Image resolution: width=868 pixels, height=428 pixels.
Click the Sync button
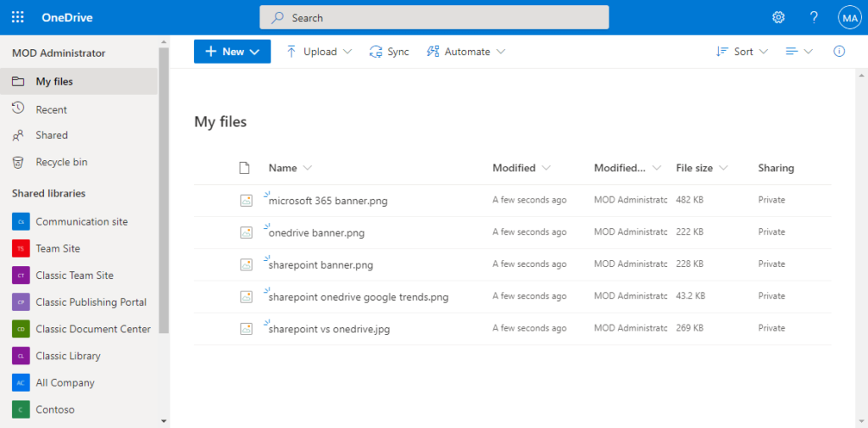coord(389,52)
